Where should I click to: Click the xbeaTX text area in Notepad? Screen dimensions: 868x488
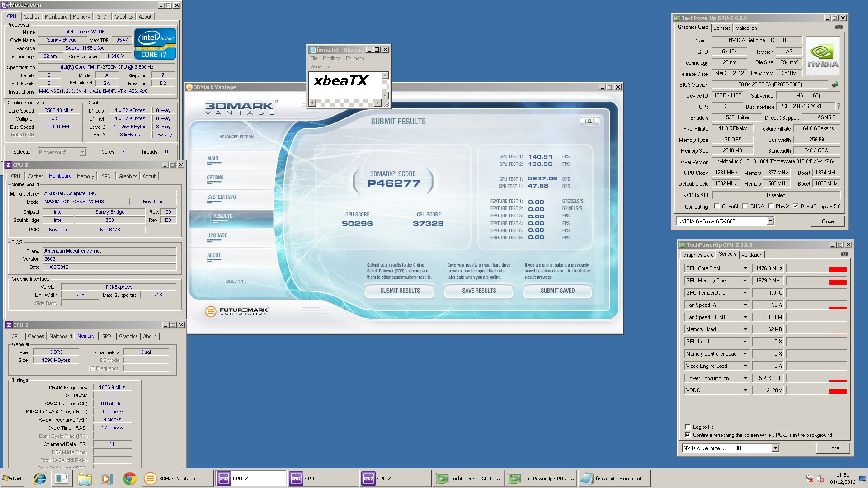pyautogui.click(x=345, y=85)
